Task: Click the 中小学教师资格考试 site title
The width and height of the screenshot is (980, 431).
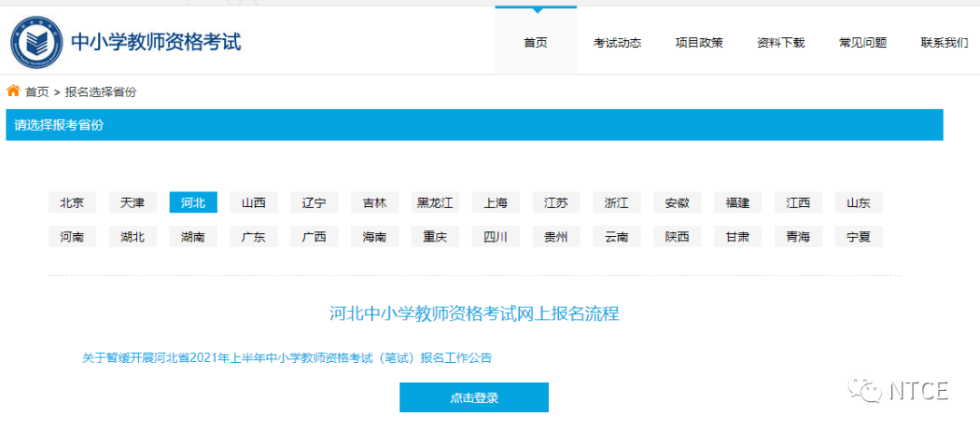Action: [x=156, y=42]
